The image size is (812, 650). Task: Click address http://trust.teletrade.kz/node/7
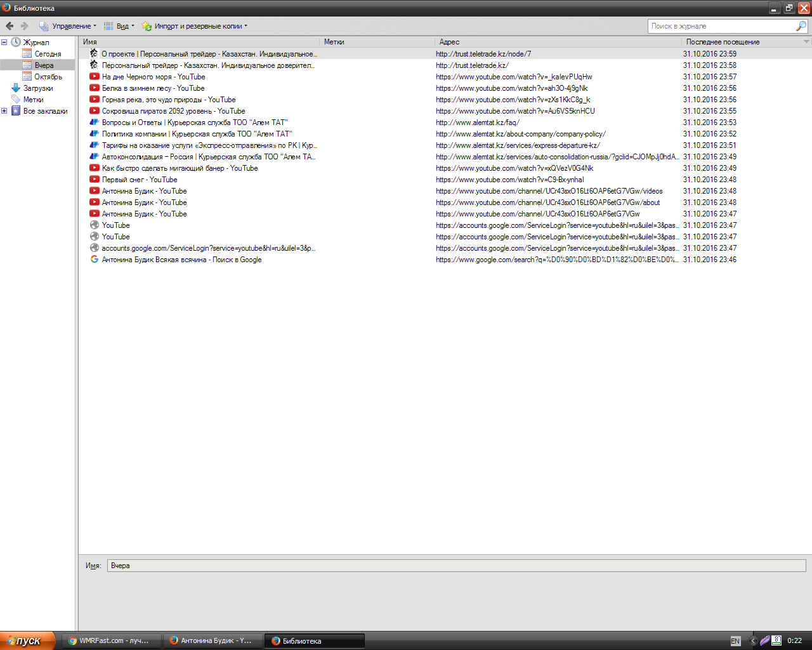(483, 54)
